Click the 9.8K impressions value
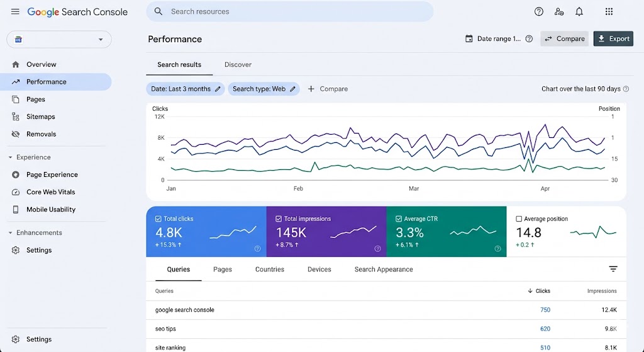Screen dimensions: 644x352 point(611,329)
